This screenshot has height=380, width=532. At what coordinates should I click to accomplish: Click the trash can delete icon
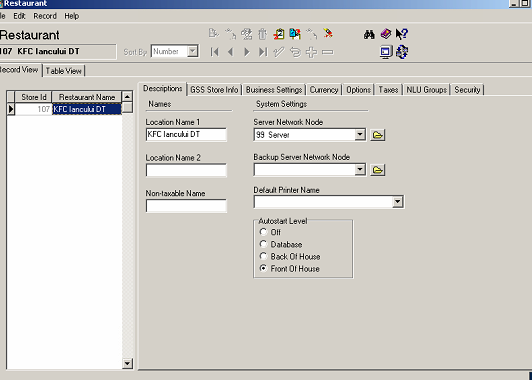[263, 34]
